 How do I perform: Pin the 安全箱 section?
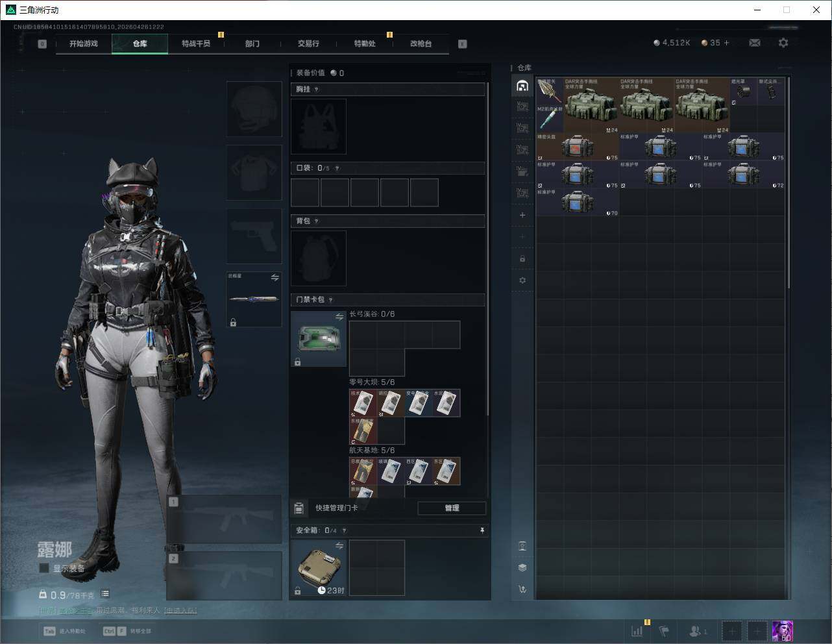(x=482, y=530)
